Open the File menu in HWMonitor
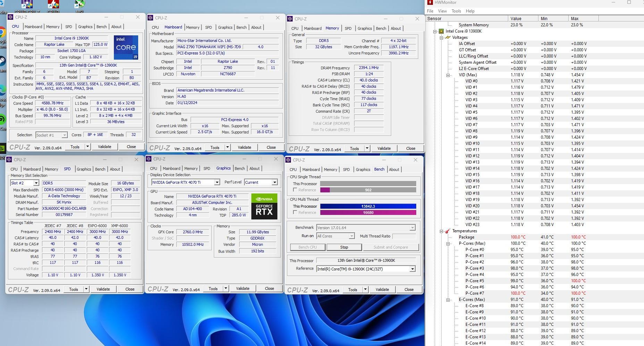Viewport: 644px width, 346px height. point(430,11)
